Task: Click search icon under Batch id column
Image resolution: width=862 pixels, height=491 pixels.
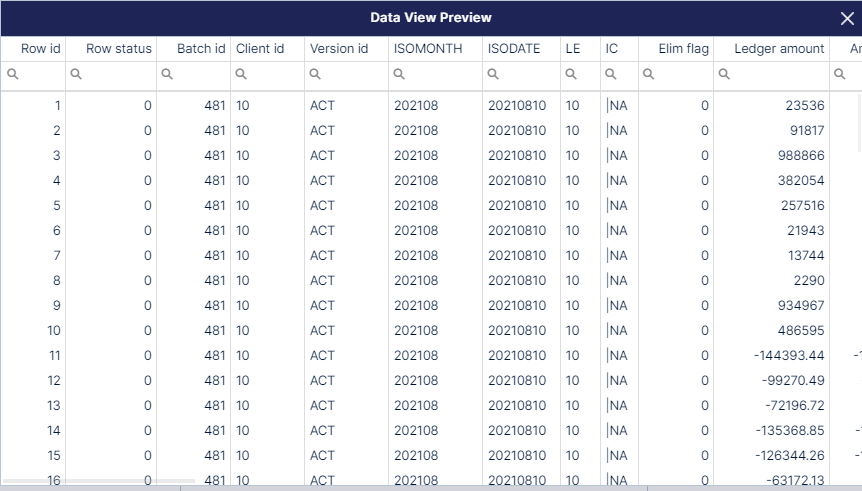Action: [167, 74]
